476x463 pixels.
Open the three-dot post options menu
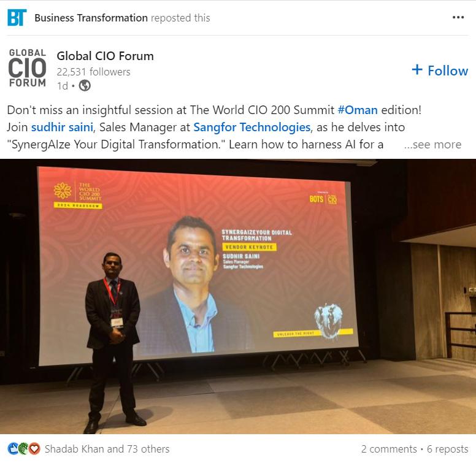point(458,18)
